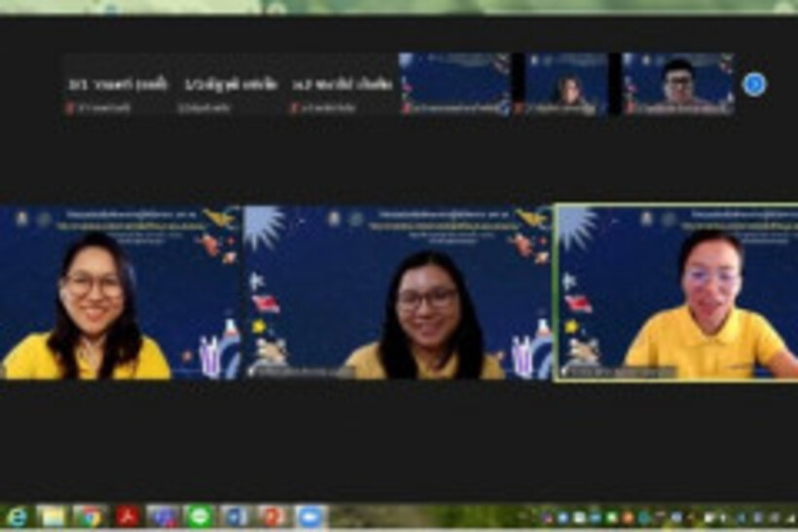Open Internet Explorer from the taskbar
This screenshot has height=532, width=798.
point(17,516)
